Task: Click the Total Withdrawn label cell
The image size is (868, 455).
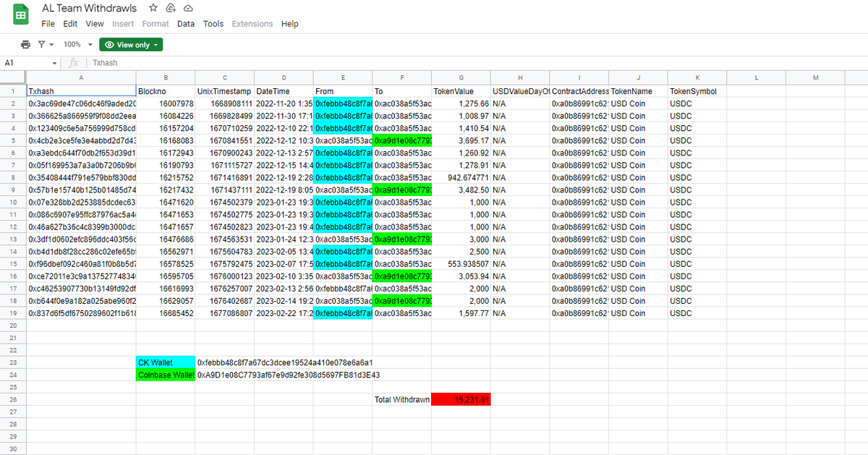Action: (x=402, y=399)
